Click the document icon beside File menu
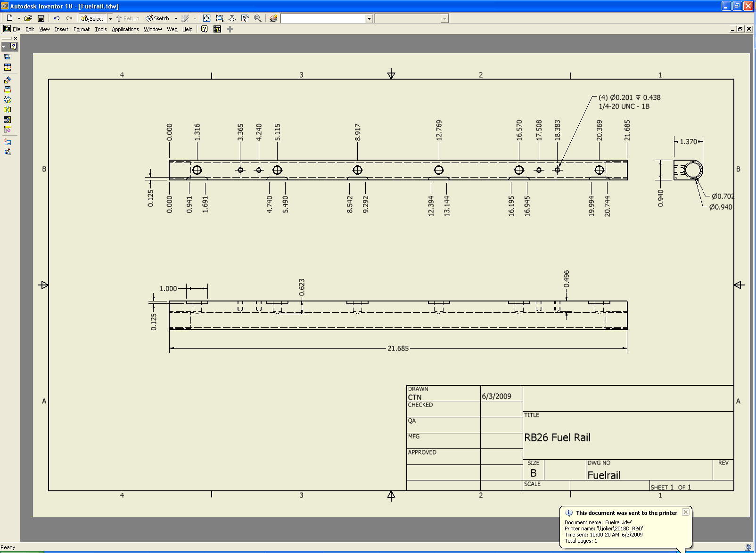The width and height of the screenshot is (756, 553). [7, 29]
